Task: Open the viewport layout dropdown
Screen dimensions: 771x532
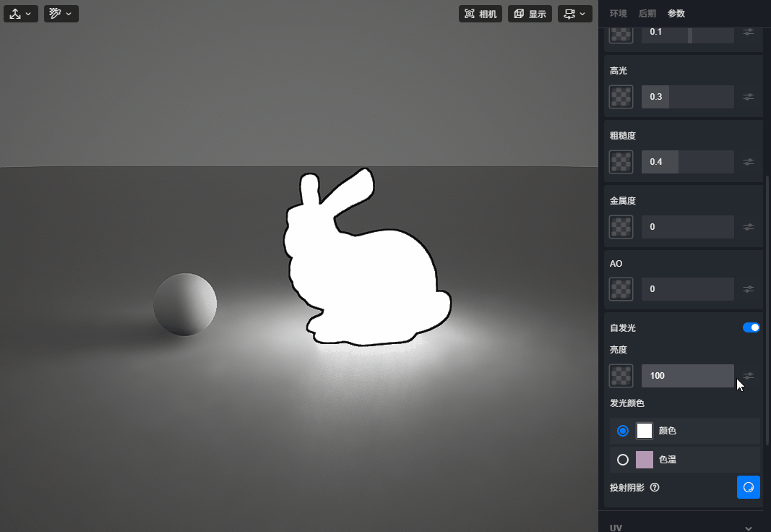Action: [x=574, y=14]
